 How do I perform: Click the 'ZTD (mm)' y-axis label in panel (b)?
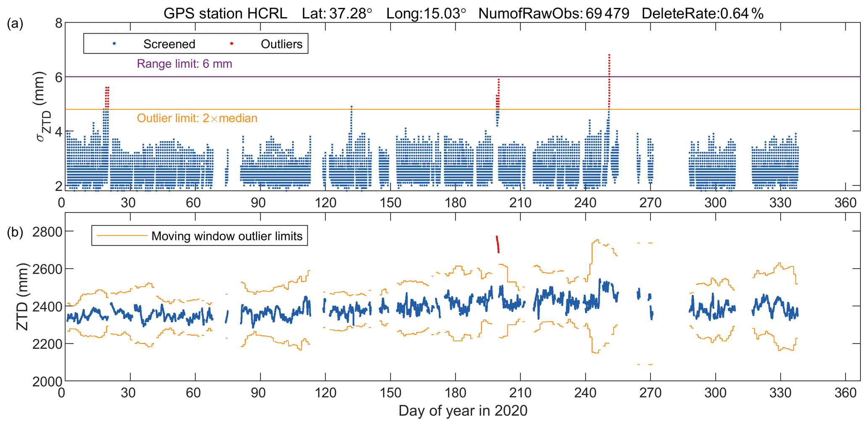(x=22, y=297)
